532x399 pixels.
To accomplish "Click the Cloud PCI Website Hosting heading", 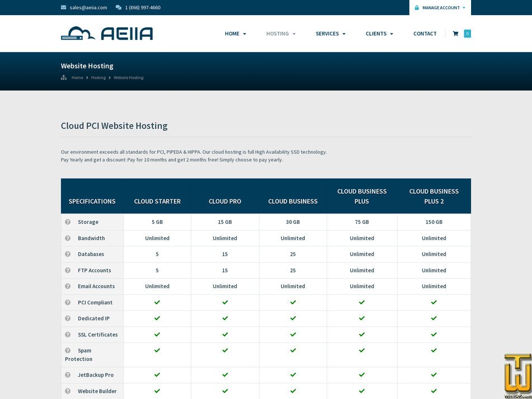I will pyautogui.click(x=114, y=125).
